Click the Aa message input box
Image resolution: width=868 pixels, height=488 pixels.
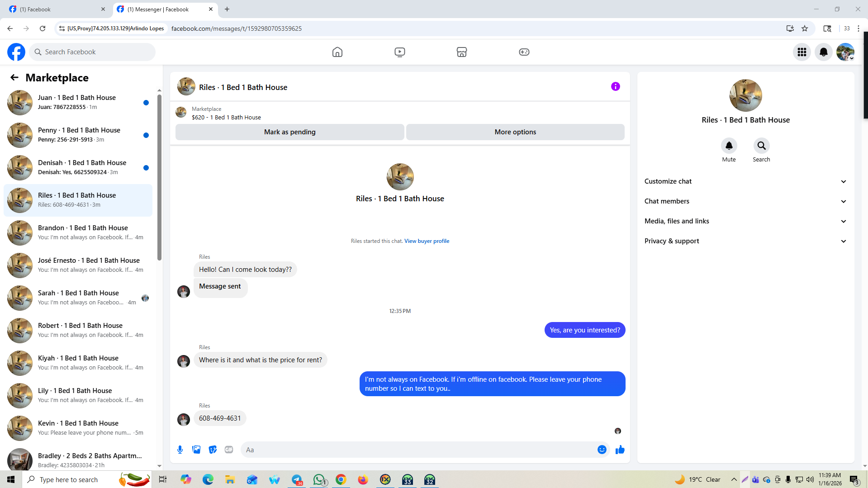tap(418, 450)
